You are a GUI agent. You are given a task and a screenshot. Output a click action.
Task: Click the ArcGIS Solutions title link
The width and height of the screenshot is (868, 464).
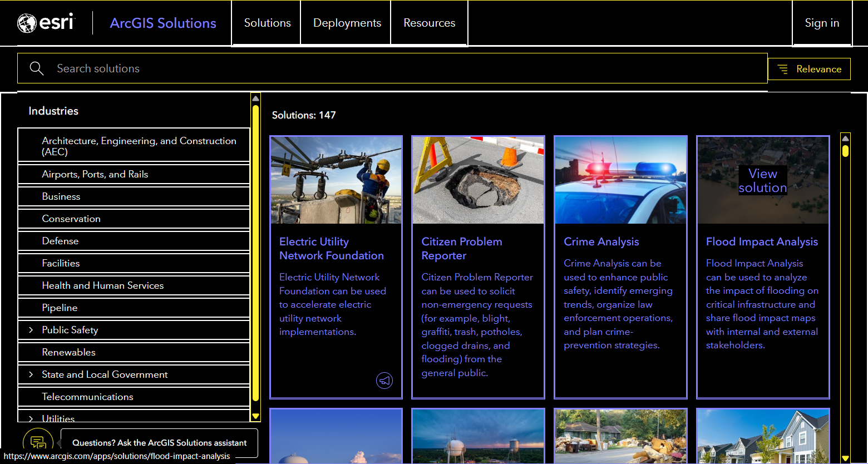click(163, 23)
